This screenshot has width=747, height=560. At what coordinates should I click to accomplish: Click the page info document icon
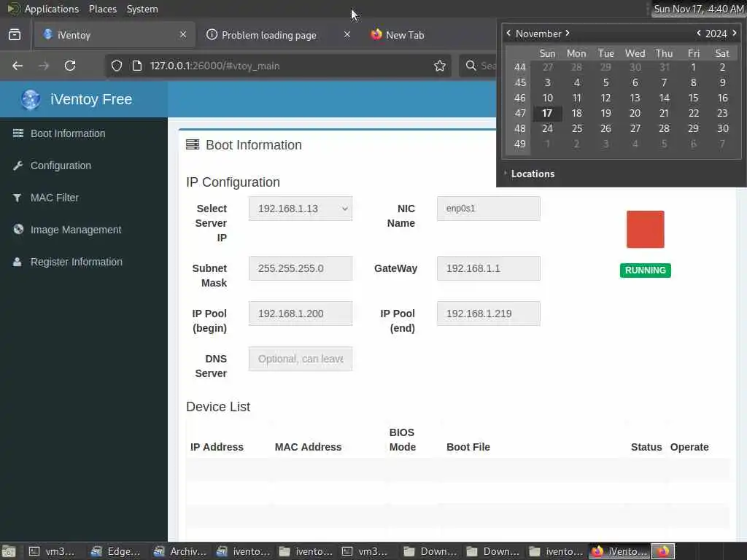(136, 66)
